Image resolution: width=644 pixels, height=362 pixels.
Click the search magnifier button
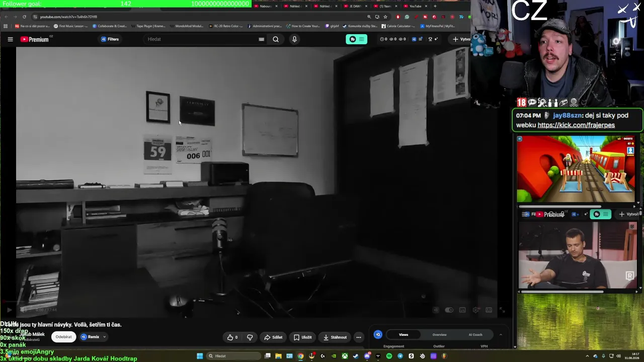coord(276,39)
